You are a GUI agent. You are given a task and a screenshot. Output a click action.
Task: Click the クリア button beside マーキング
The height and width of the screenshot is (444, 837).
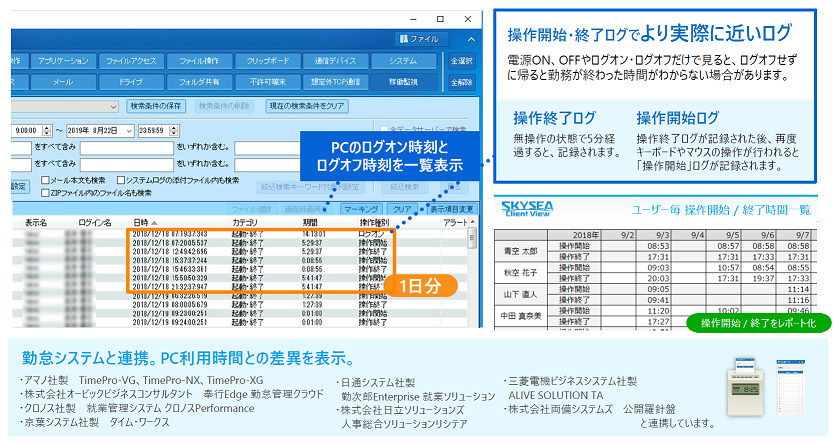(402, 209)
